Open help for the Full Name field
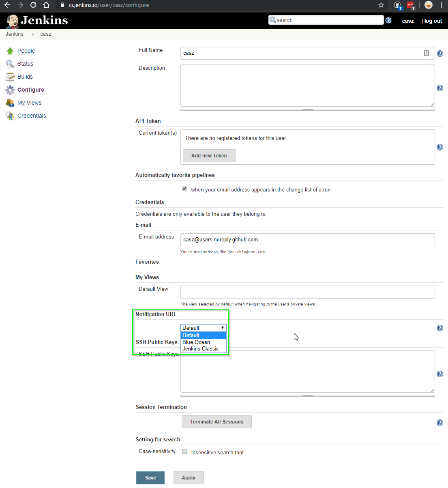 pyautogui.click(x=440, y=53)
